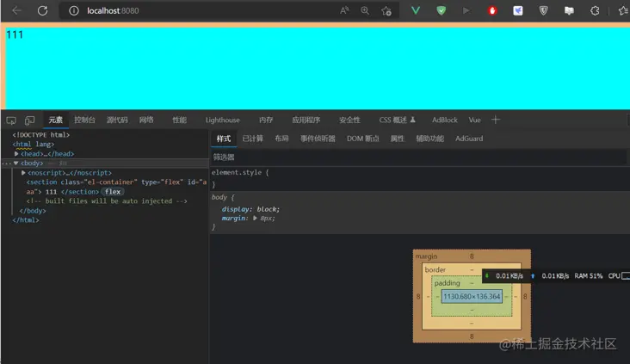
Task: Open the favorites list star icon
Action: tap(623, 10)
